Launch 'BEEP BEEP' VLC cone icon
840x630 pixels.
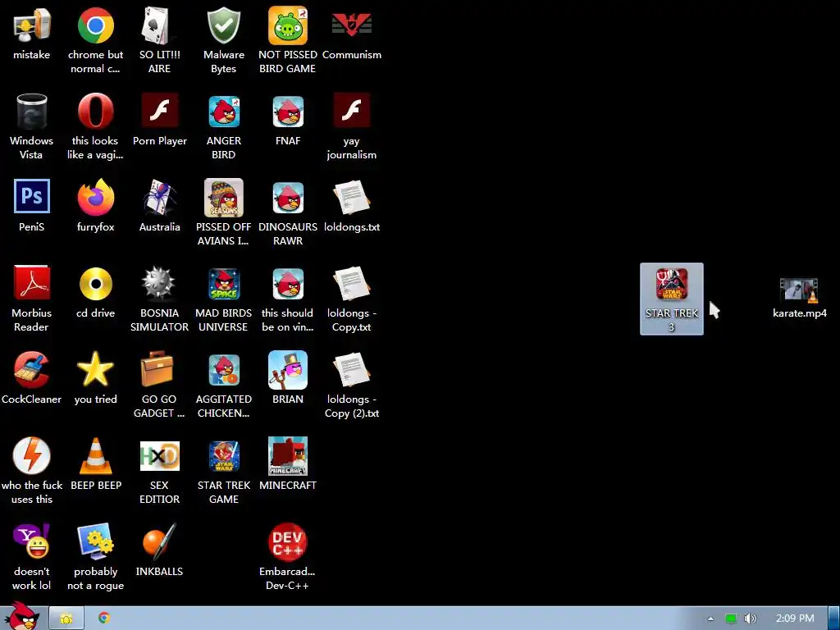point(96,455)
